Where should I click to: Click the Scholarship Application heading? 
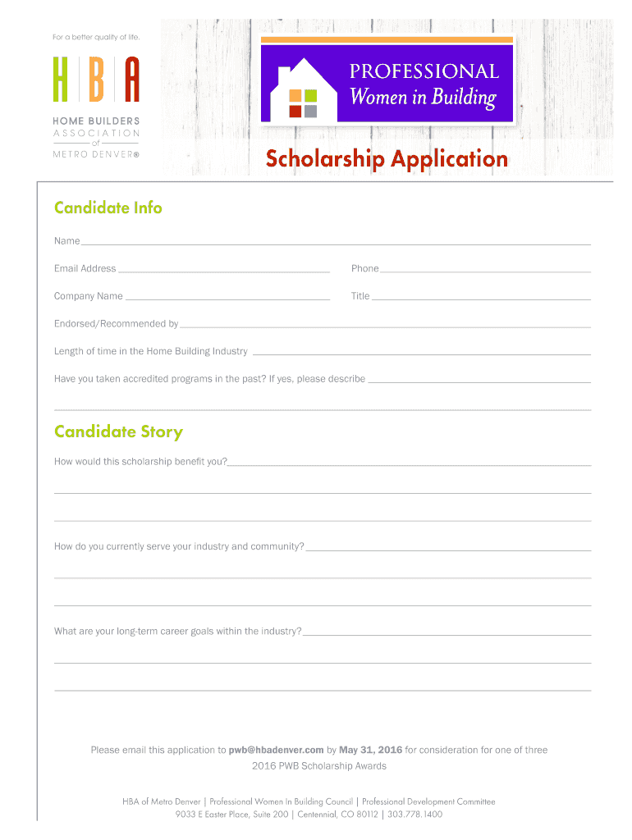pos(386,158)
